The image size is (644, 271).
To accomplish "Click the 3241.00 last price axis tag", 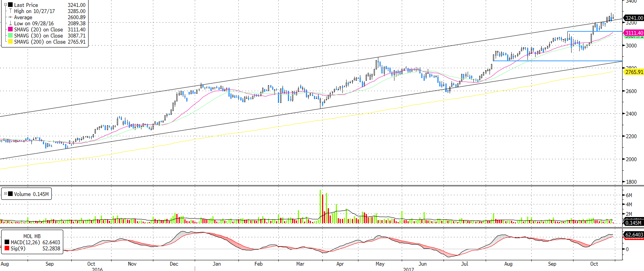I will point(634,18).
